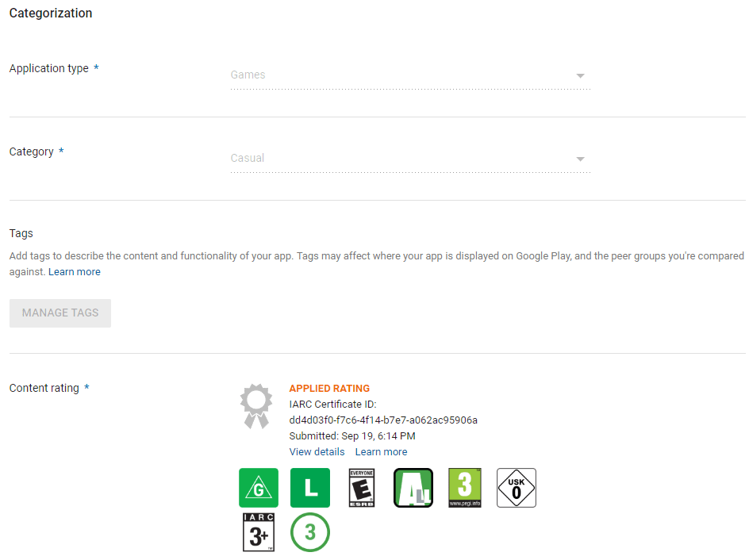Click the Submitted: Sep 19, 6:14 PM text
The image size is (749, 560).
(352, 436)
